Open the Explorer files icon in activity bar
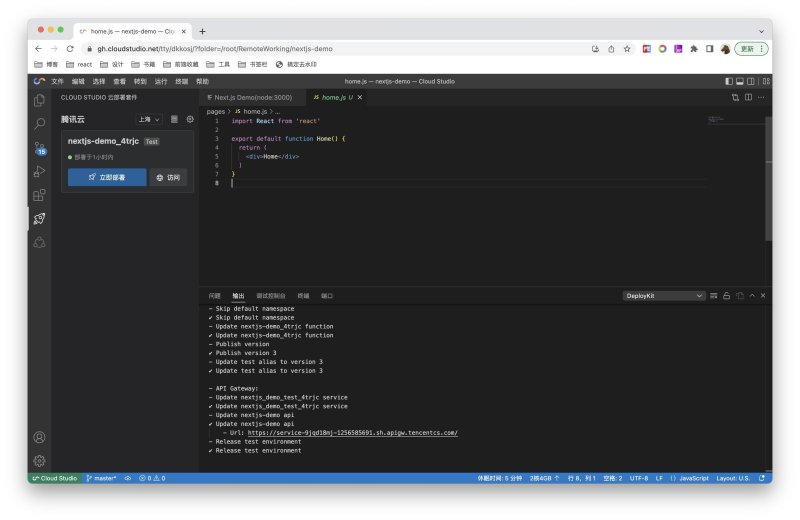 click(x=39, y=101)
